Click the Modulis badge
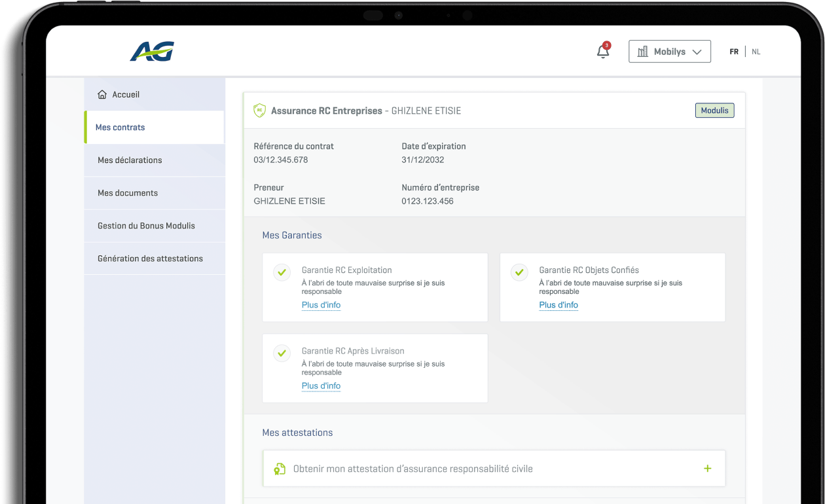825x504 pixels. pyautogui.click(x=714, y=111)
